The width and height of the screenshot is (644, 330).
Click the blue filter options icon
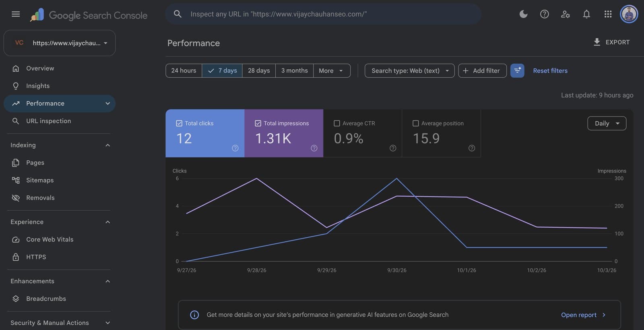pos(517,71)
